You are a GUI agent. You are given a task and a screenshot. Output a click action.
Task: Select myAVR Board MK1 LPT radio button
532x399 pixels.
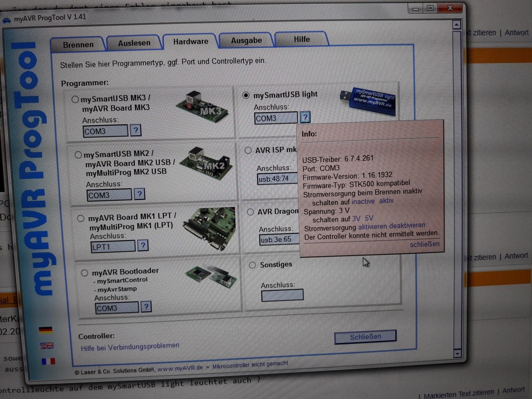(x=81, y=218)
